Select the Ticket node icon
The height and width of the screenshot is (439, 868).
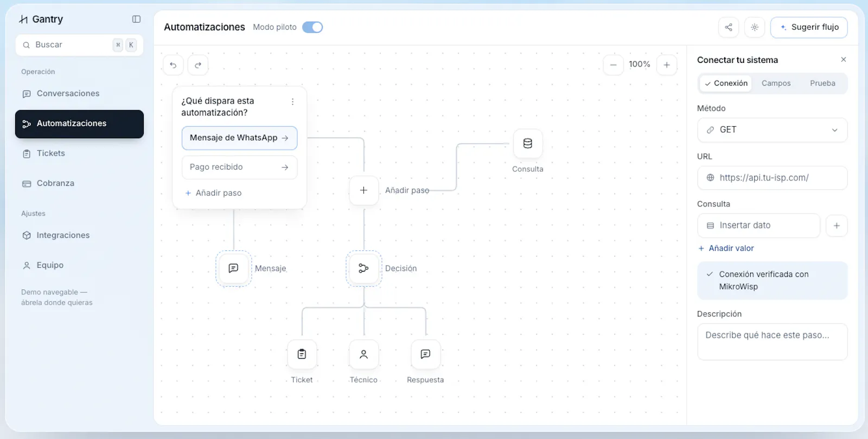[302, 354]
